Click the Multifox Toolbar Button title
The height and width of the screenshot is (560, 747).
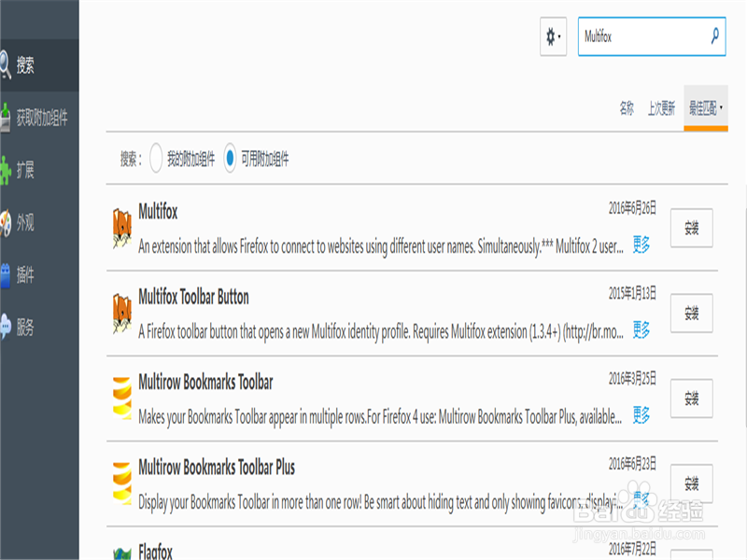[193, 297]
